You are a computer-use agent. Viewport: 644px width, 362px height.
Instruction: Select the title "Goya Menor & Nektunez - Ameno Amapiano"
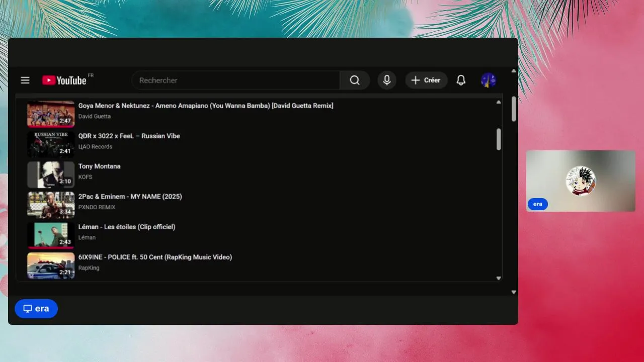(206, 106)
